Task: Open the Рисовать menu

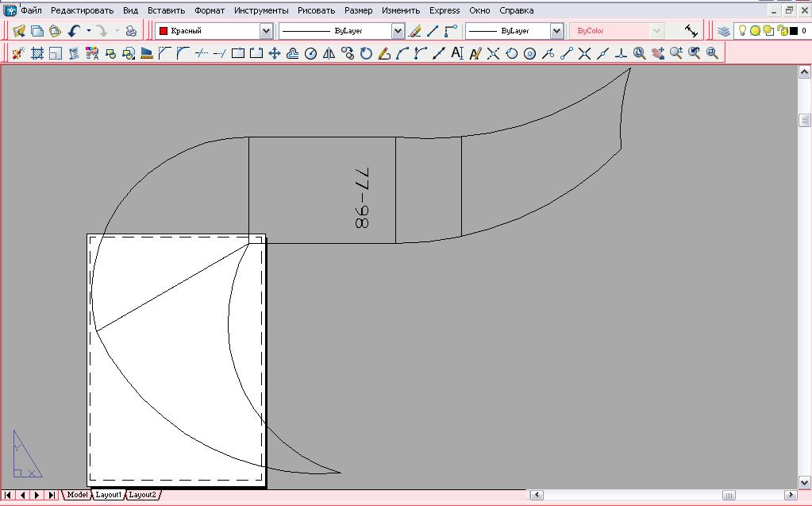Action: pos(316,10)
